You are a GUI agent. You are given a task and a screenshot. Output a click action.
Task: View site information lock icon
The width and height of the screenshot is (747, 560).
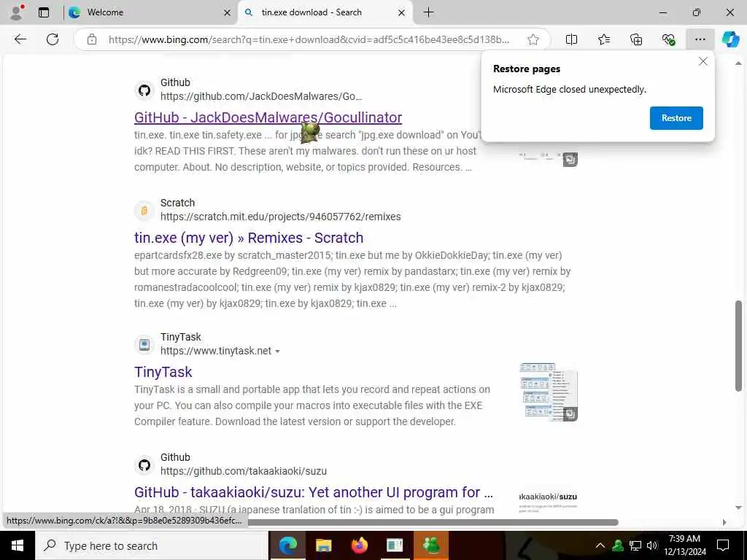92,39
